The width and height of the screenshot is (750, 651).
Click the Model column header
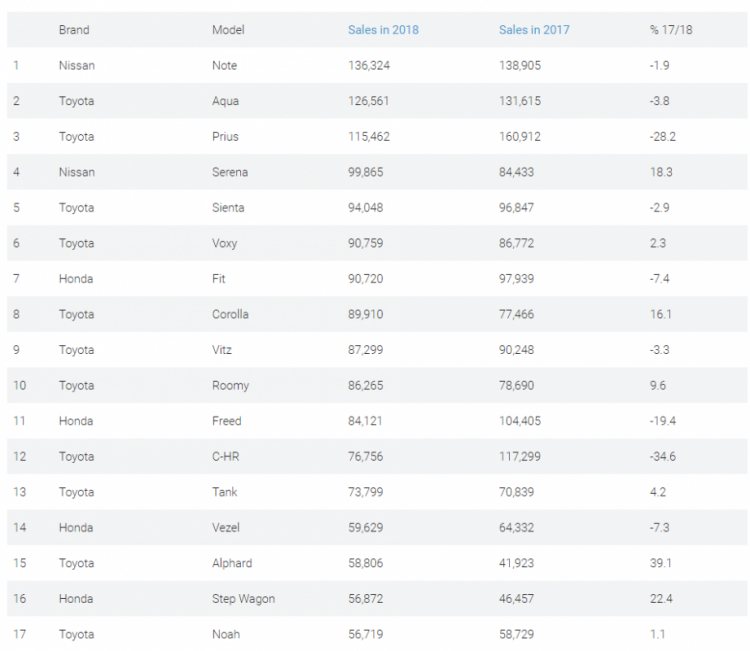[228, 30]
